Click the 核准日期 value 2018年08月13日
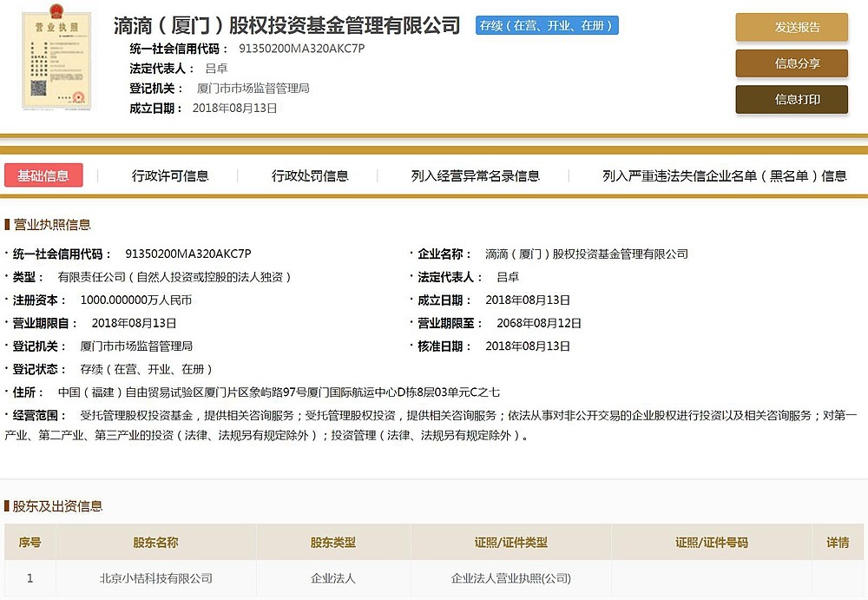 (528, 346)
